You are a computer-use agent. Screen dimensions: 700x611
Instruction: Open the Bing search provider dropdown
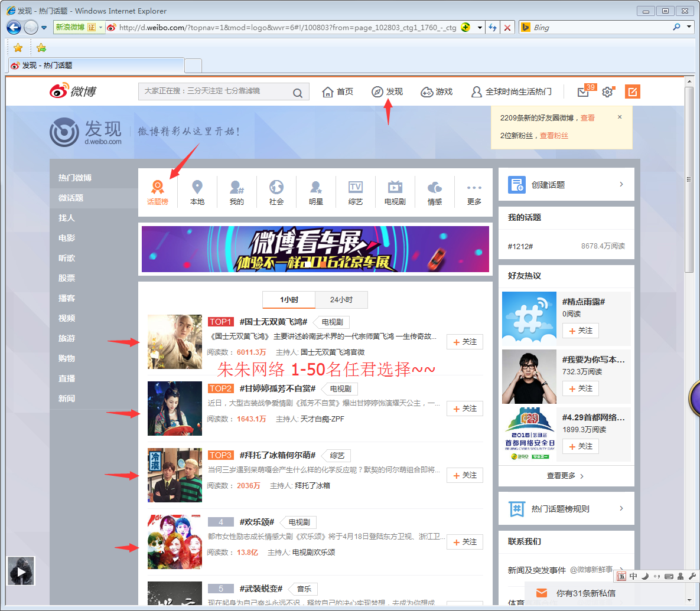pos(689,27)
